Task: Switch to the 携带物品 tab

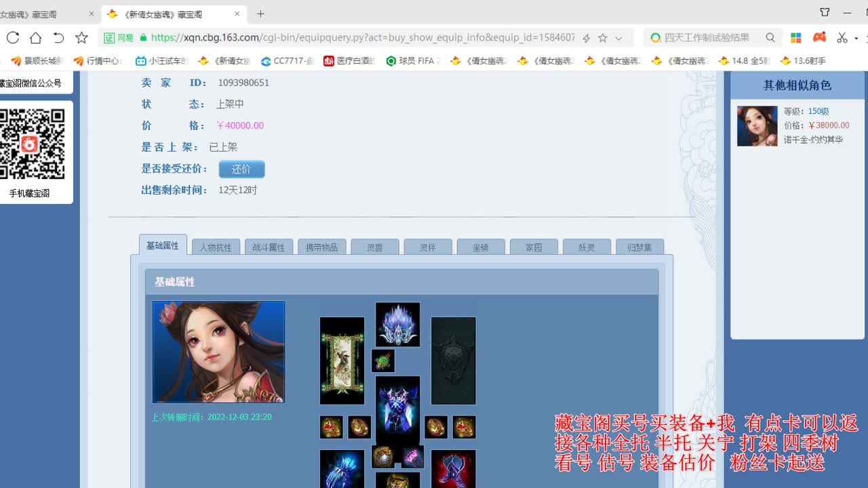Action: (x=322, y=247)
